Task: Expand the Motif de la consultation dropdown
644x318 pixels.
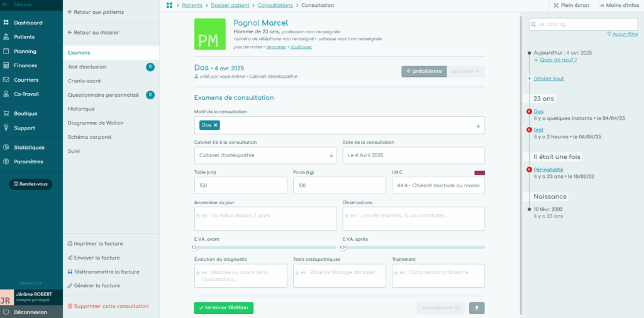Action: tap(477, 126)
